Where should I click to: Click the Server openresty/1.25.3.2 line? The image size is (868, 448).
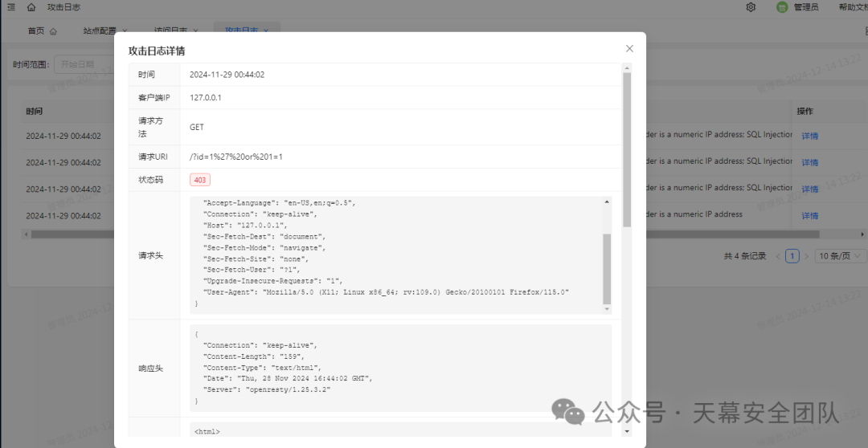pos(266,389)
